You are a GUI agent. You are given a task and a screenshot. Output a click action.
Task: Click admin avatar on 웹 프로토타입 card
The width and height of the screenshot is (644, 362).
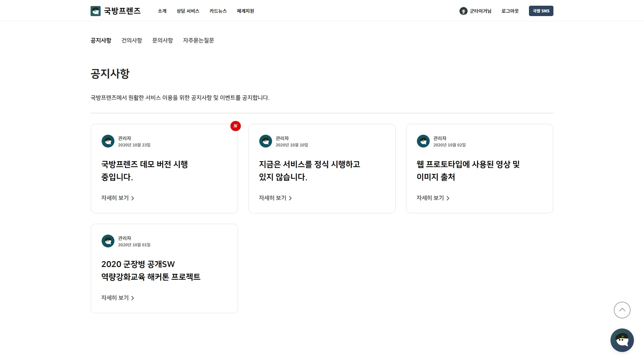click(423, 141)
